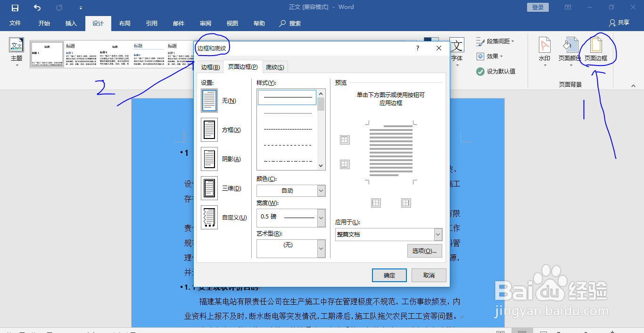
Task: Click the 选项 button
Action: pyautogui.click(x=424, y=251)
